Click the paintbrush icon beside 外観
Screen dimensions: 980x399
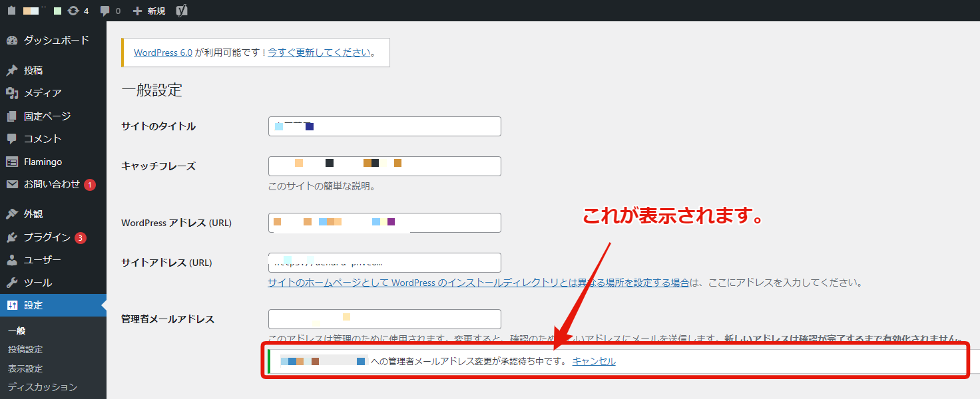pyautogui.click(x=11, y=214)
